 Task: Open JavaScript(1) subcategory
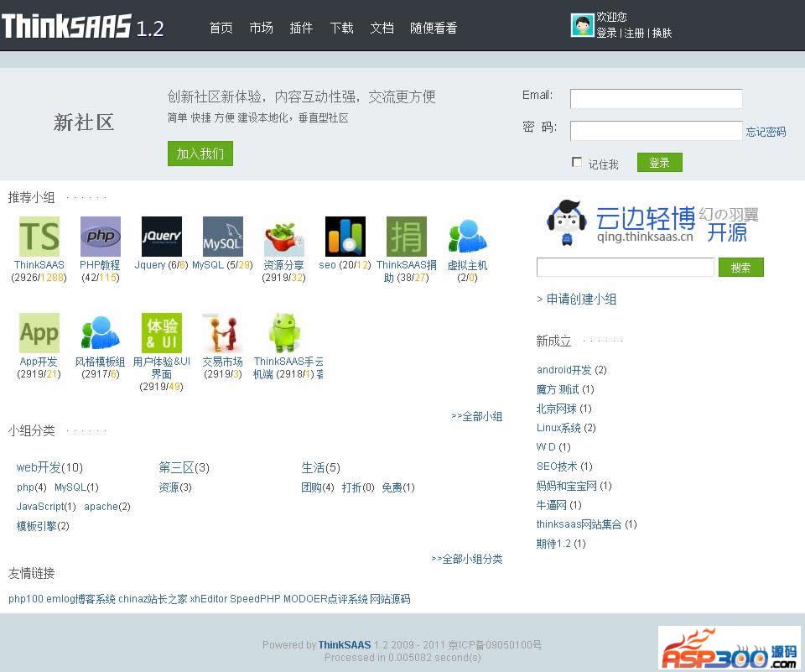[x=46, y=507]
